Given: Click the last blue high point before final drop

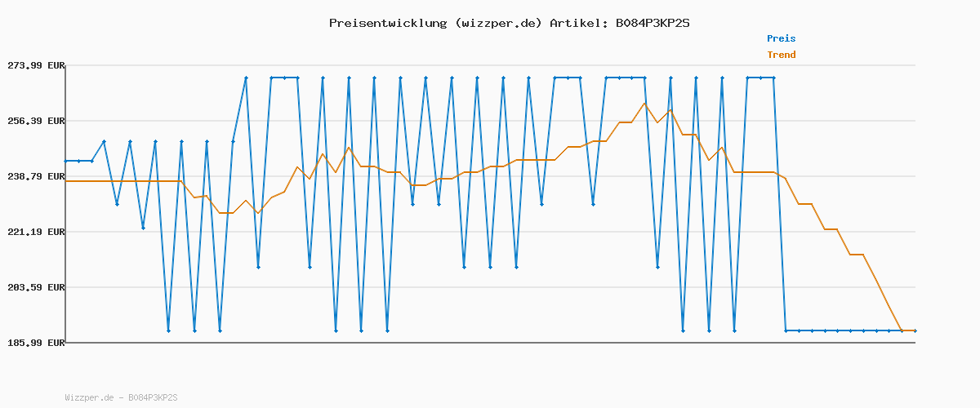Looking at the screenshot, I should click(x=773, y=78).
